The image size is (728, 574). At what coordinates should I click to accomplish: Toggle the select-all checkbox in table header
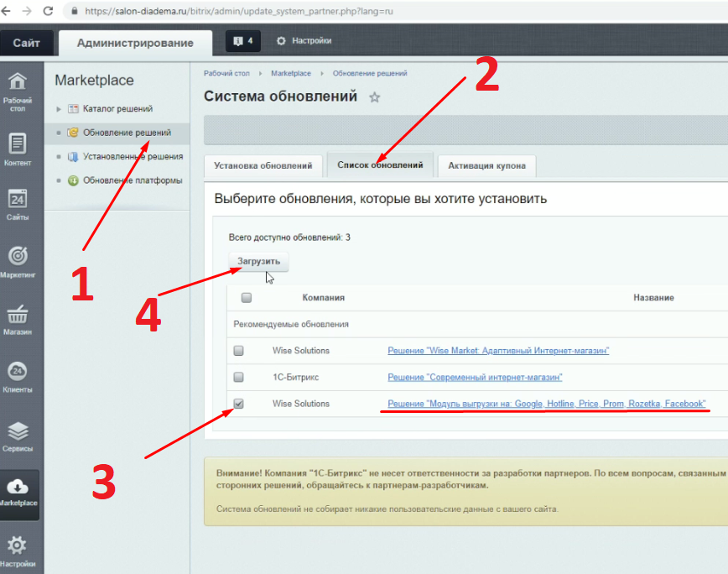[247, 298]
